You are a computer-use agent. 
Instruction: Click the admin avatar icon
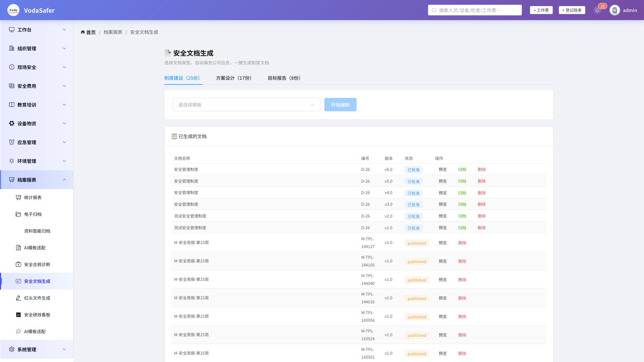pyautogui.click(x=615, y=10)
